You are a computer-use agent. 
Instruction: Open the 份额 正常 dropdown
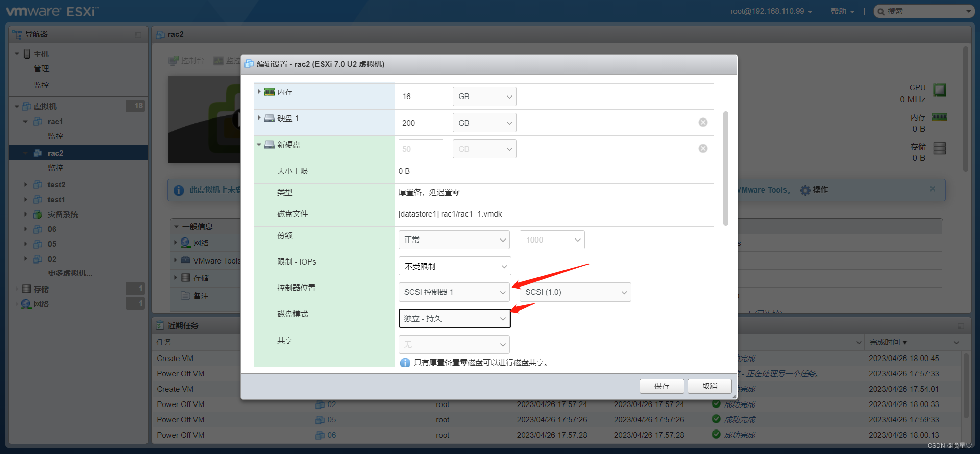[454, 240]
